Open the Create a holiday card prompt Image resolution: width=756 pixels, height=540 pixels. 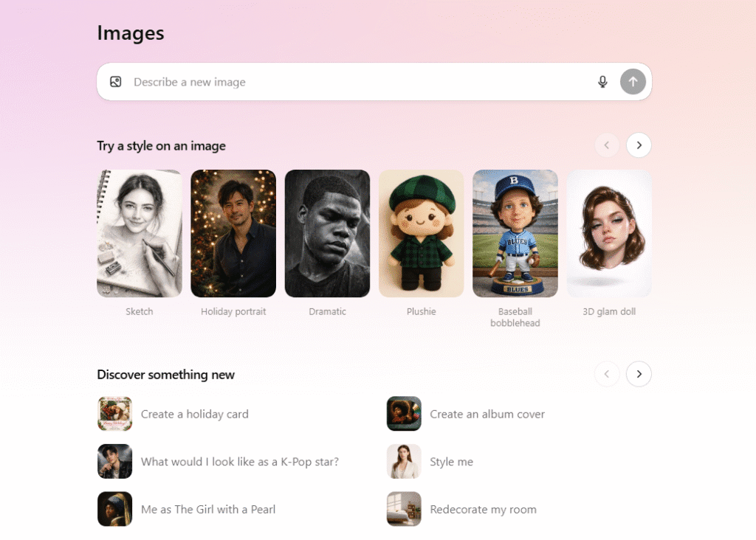click(194, 414)
